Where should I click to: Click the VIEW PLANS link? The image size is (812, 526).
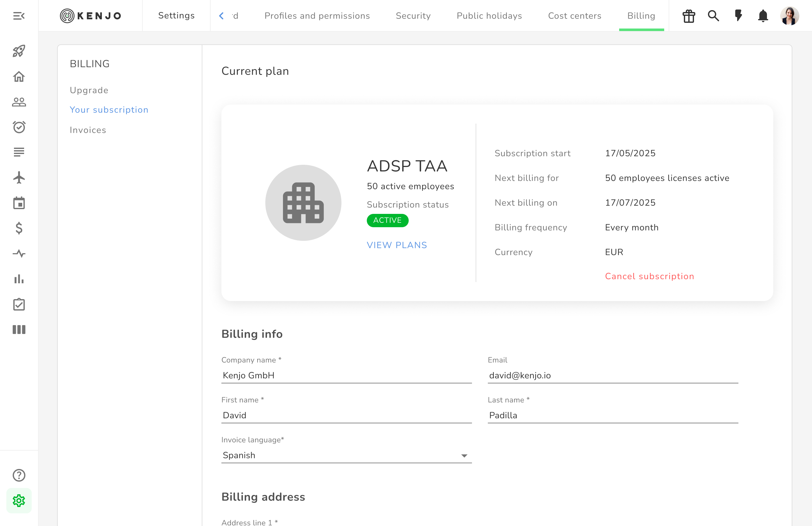click(397, 245)
